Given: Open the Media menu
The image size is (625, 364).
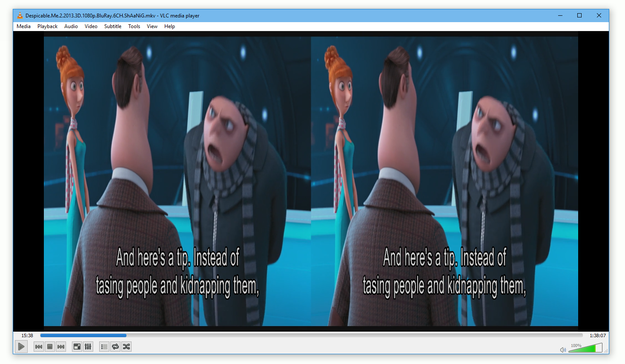Looking at the screenshot, I should 24,26.
